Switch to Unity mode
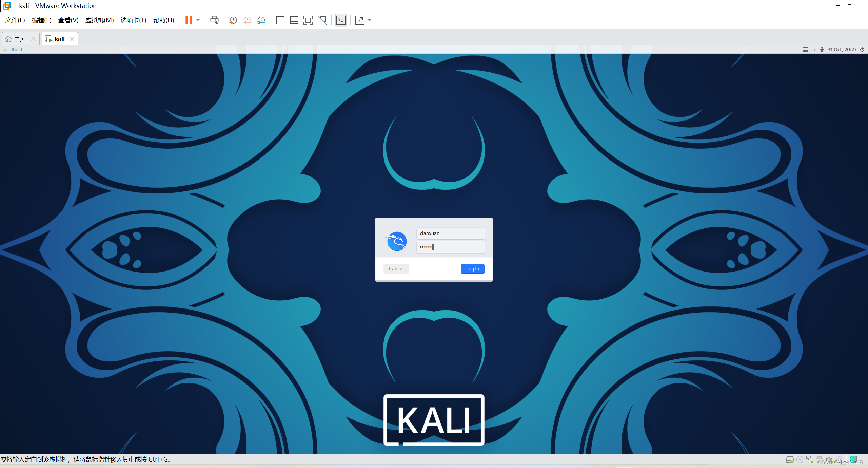 pos(322,20)
